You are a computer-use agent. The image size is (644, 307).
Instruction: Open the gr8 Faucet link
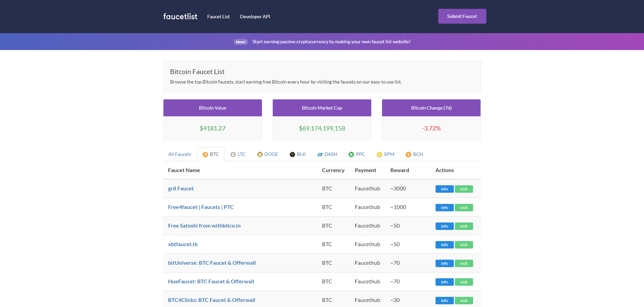click(x=181, y=188)
